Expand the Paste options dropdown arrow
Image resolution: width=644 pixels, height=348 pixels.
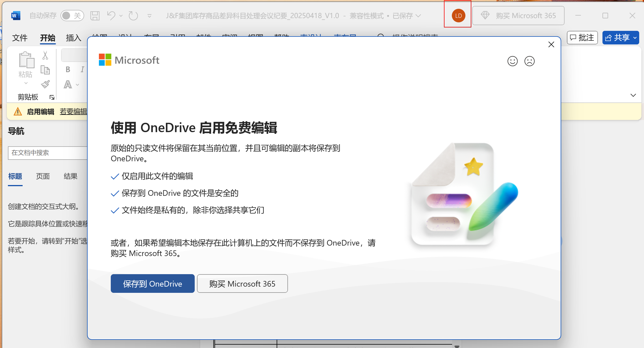[x=26, y=83]
